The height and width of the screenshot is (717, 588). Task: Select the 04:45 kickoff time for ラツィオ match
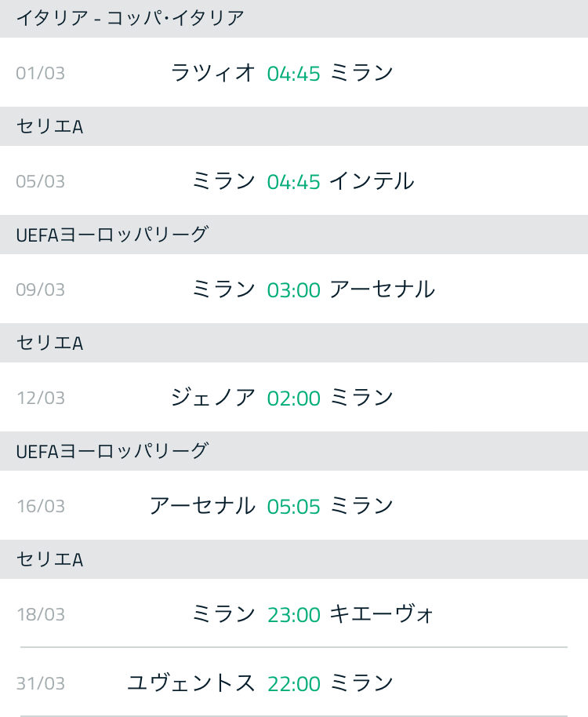point(293,74)
